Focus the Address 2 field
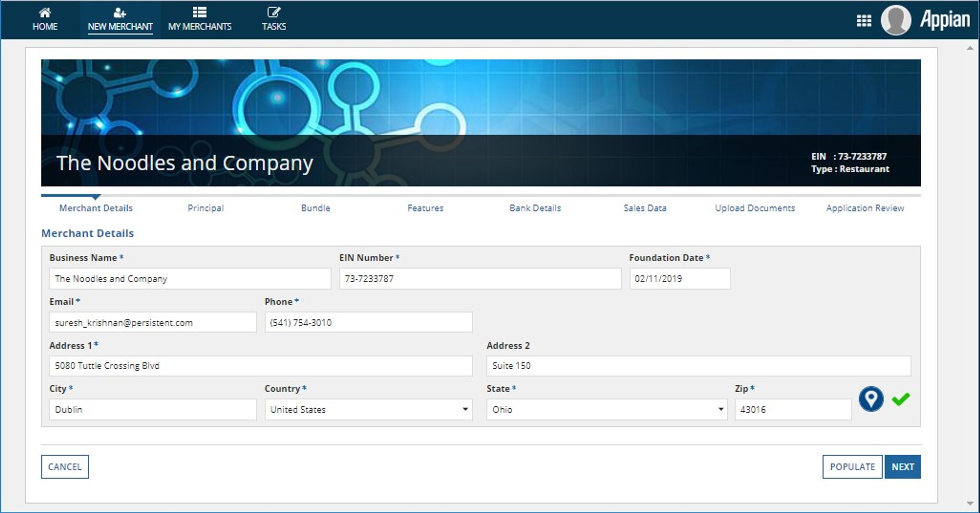 pos(699,366)
